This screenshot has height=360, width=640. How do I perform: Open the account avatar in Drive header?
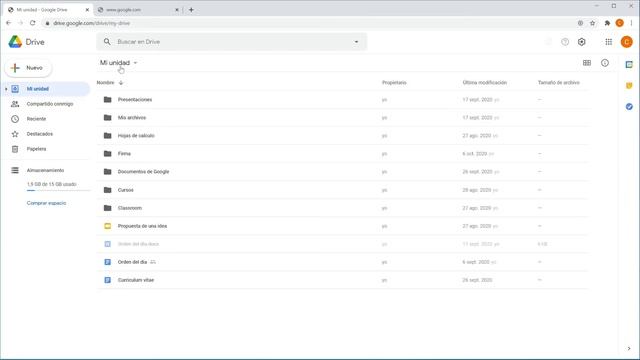(627, 42)
